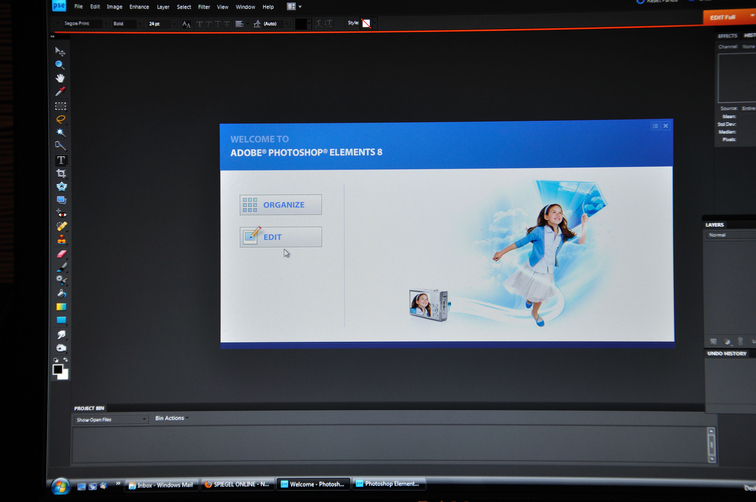The height and width of the screenshot is (502, 756).
Task: Select the Clone Stamp tool
Action: (x=61, y=240)
